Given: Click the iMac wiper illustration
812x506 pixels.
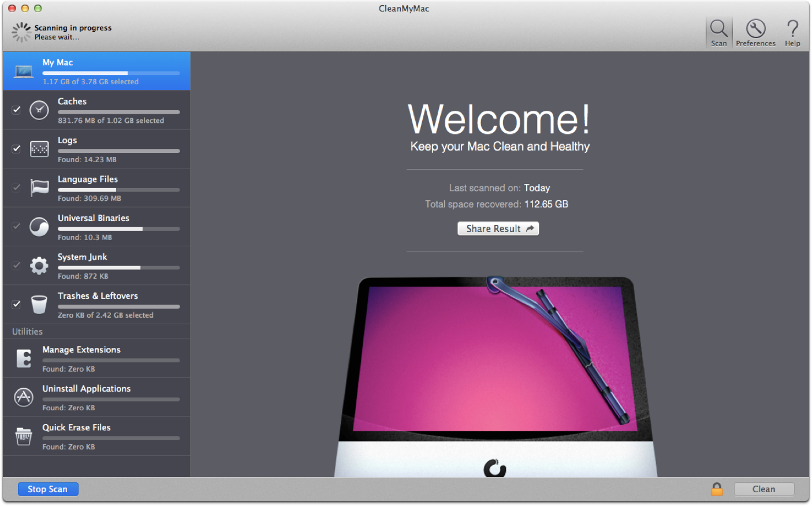Looking at the screenshot, I should point(495,376).
